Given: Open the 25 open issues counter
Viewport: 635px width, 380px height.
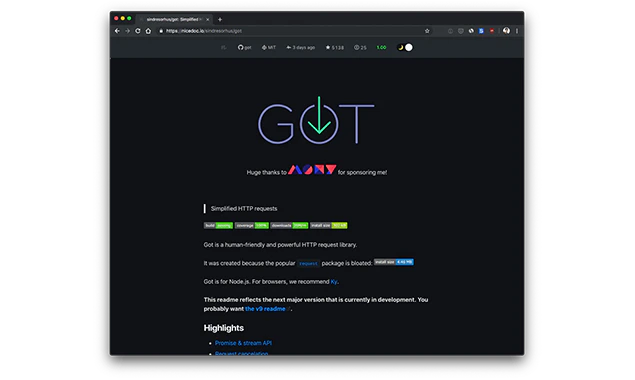Looking at the screenshot, I should tap(360, 47).
